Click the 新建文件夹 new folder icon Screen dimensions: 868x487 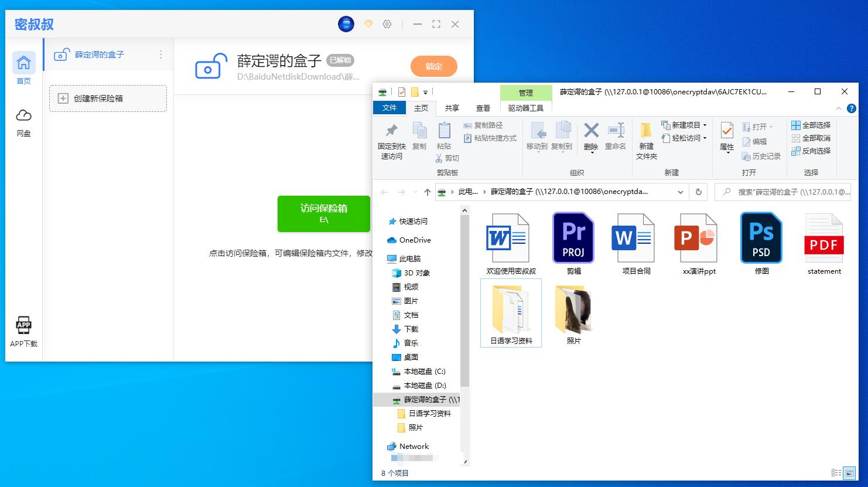pyautogui.click(x=646, y=131)
